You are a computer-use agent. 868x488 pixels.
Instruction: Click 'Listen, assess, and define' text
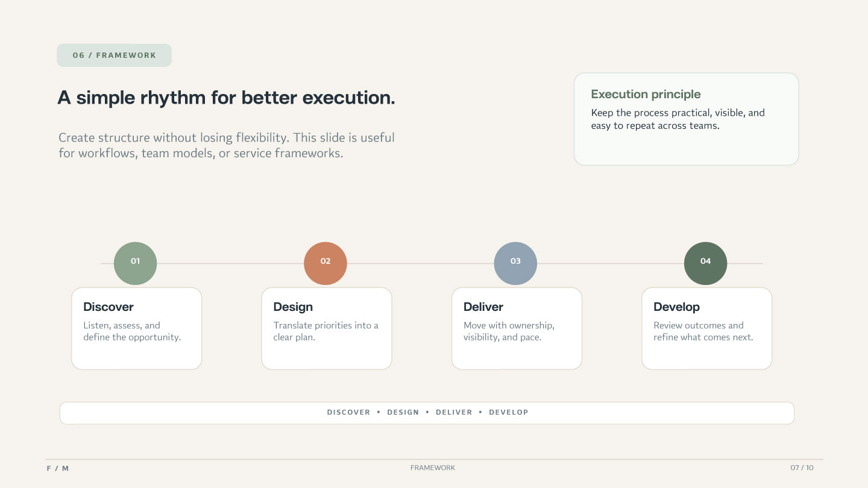click(132, 331)
